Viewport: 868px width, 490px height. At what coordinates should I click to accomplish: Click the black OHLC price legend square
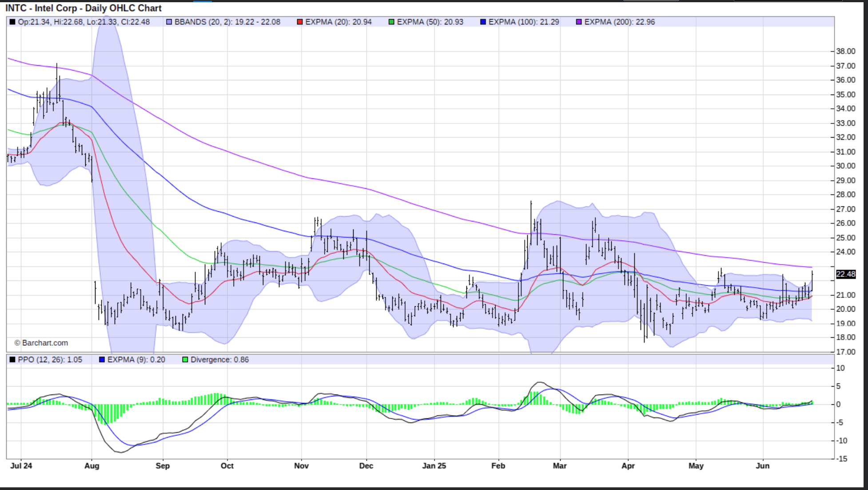point(12,22)
